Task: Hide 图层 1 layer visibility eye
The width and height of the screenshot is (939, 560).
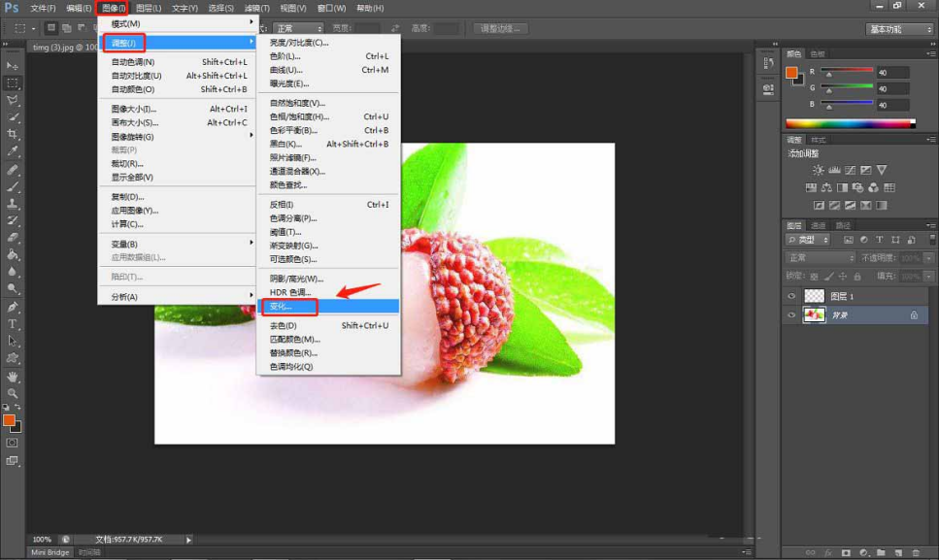Action: pyautogui.click(x=791, y=296)
